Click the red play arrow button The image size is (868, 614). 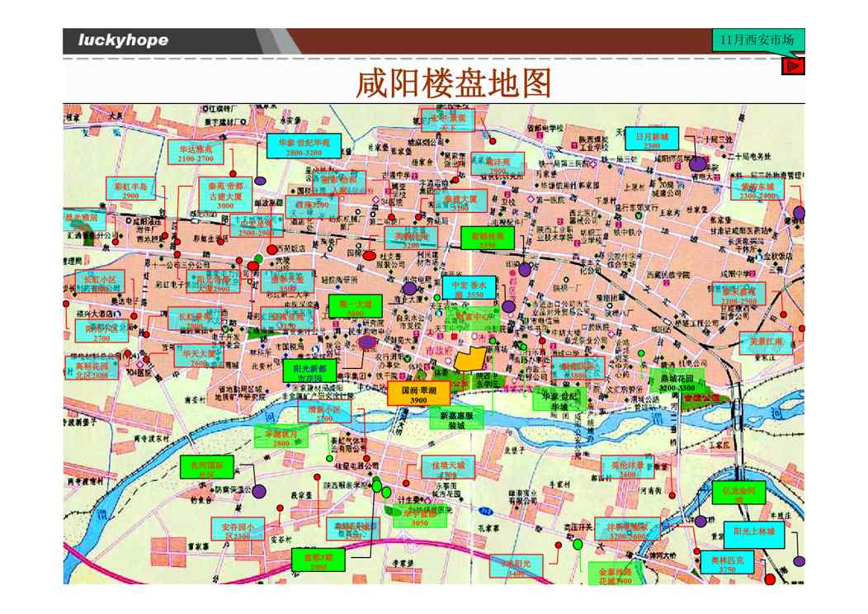793,66
